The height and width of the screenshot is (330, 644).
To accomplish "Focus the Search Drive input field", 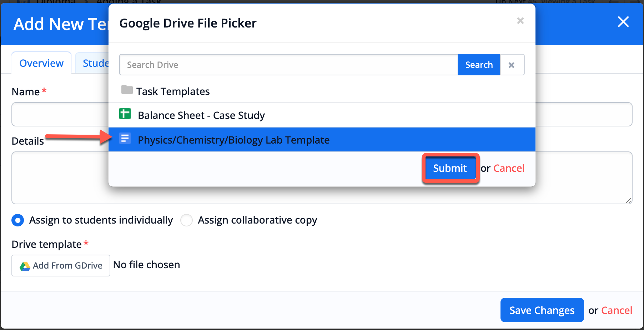I will [288, 65].
